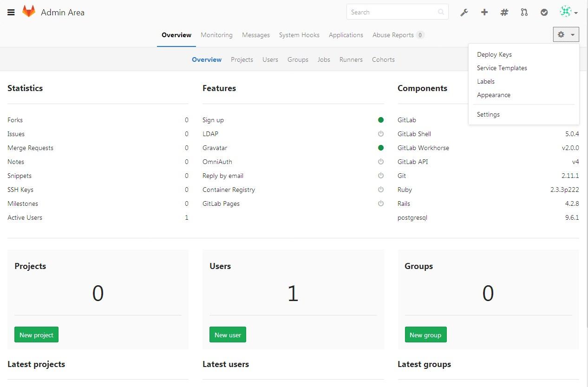Viewport: 588px width, 387px height.
Task: Open the hamburger navigation menu
Action: [11, 13]
